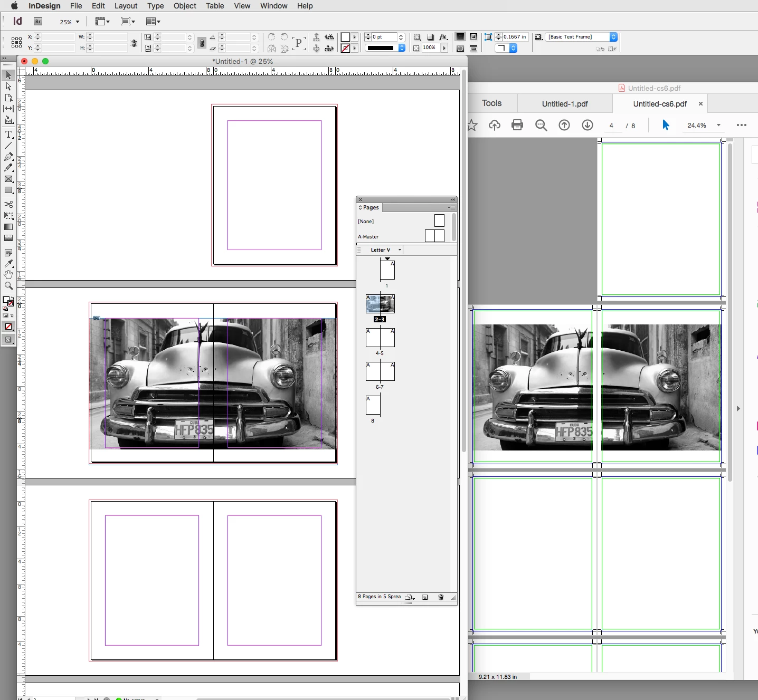This screenshot has height=700, width=758.
Task: Select the Gradient Feather tool
Action: 8,238
